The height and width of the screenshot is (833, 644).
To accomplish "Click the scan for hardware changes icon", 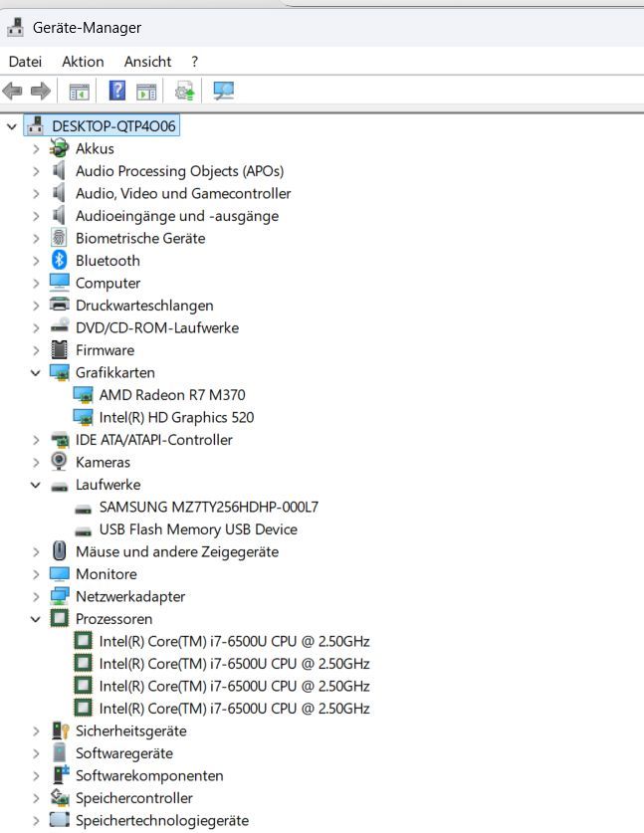I will (x=224, y=92).
